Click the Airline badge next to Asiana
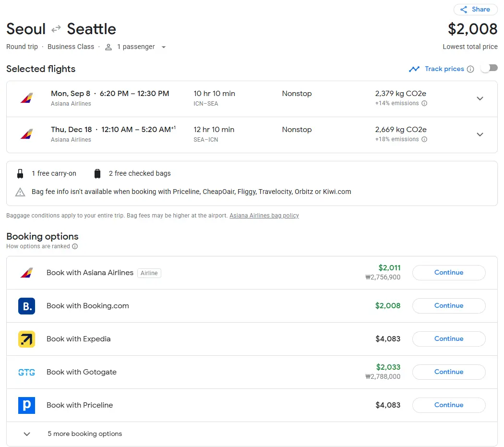Viewport: 504px width, 447px height. click(x=149, y=273)
